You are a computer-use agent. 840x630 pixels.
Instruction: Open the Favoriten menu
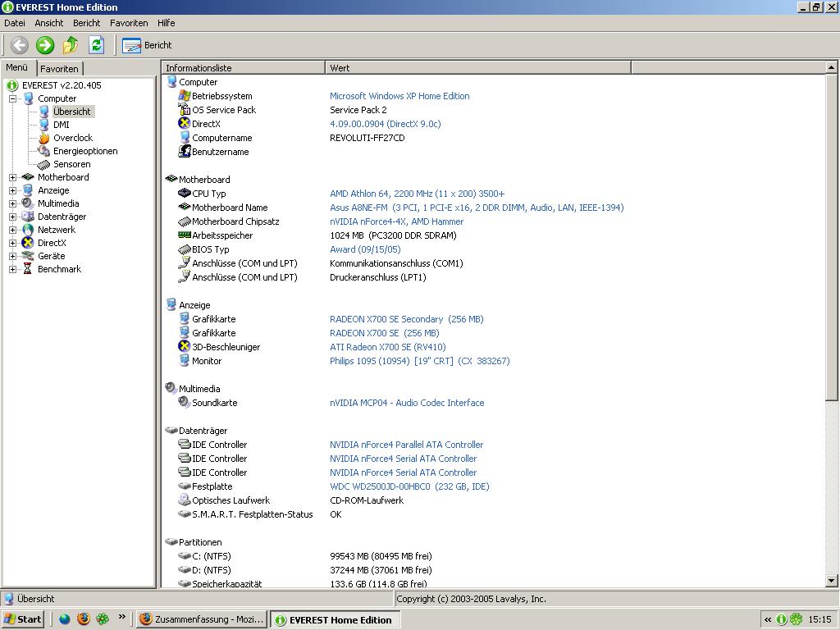tap(129, 23)
